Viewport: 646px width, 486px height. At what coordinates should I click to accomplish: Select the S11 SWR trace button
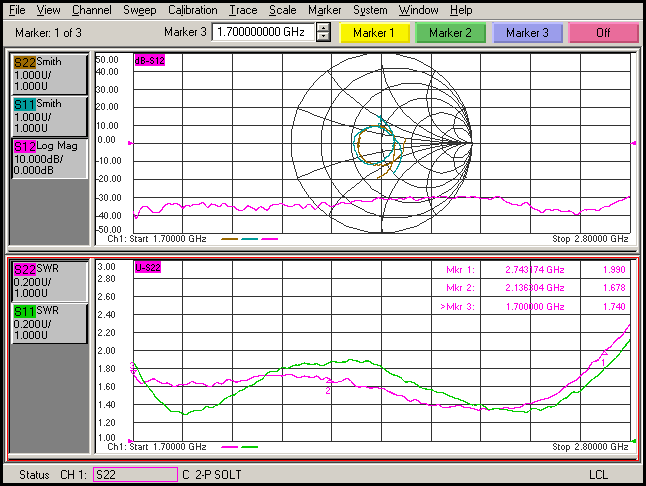pos(50,324)
